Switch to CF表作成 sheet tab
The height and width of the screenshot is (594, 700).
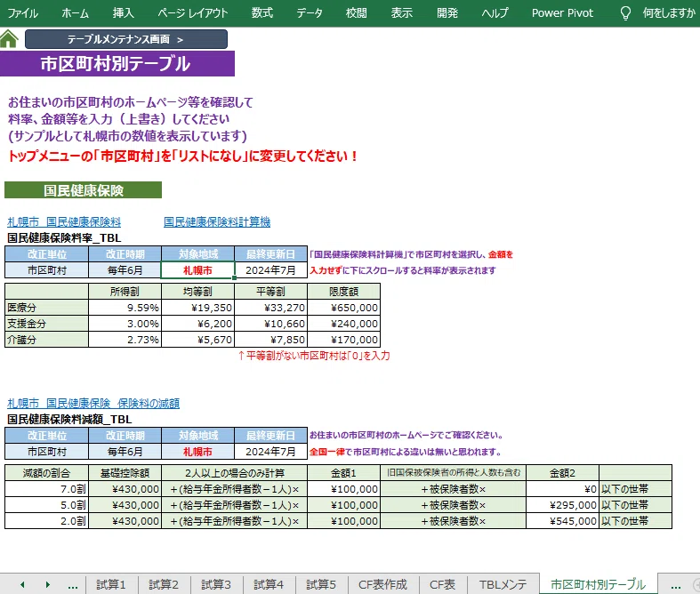click(382, 584)
